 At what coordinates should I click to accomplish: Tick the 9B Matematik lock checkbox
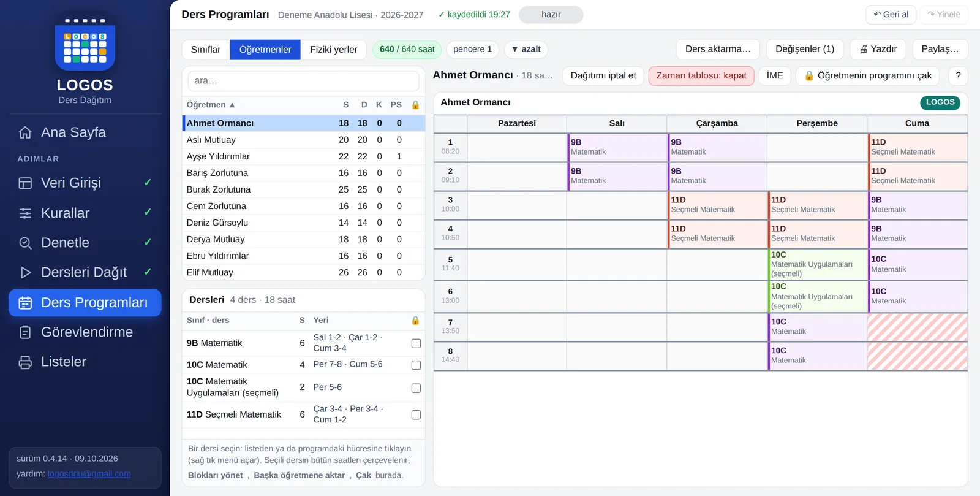(x=416, y=343)
